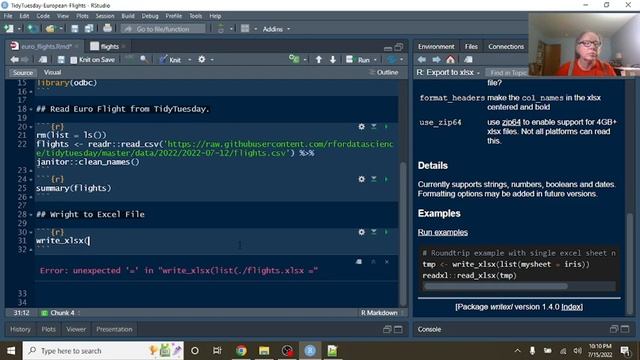Viewport: 640px width, 360px height.
Task: Toggle the document Outline panel
Action: [383, 72]
